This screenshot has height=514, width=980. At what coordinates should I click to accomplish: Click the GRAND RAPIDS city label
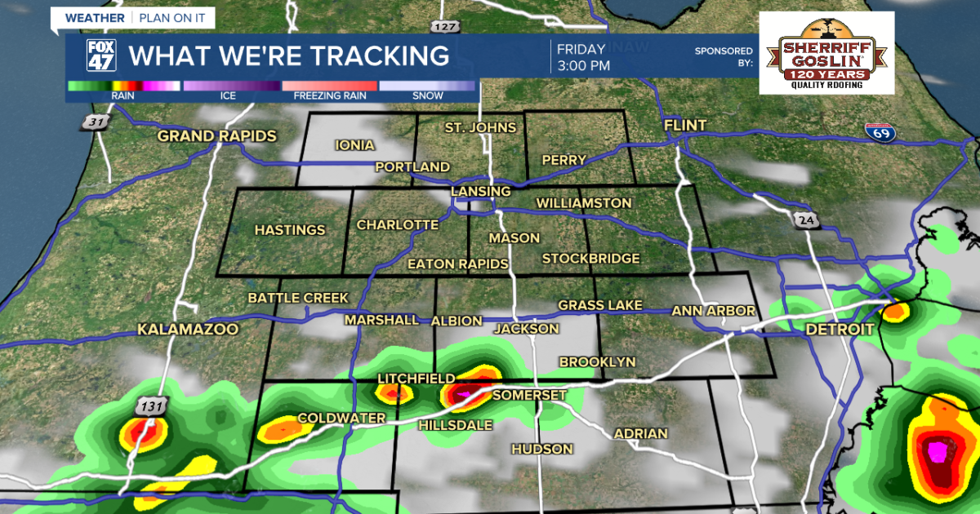click(217, 135)
